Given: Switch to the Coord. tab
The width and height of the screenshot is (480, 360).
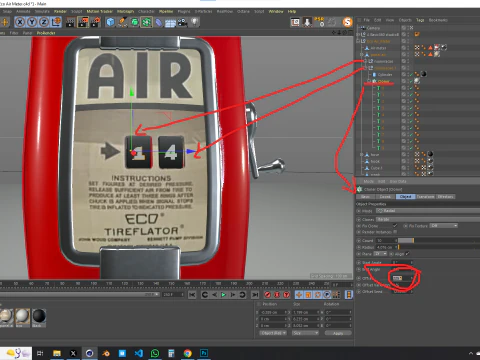Looking at the screenshot, I should tap(385, 197).
